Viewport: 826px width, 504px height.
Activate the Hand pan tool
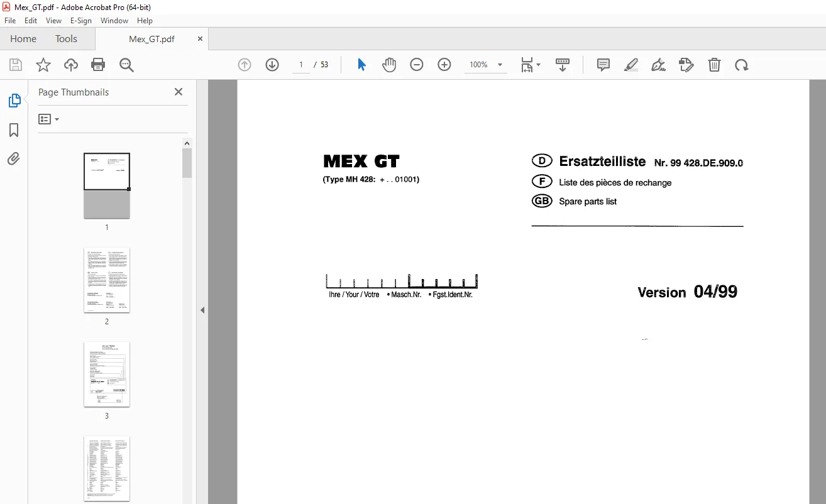point(390,65)
